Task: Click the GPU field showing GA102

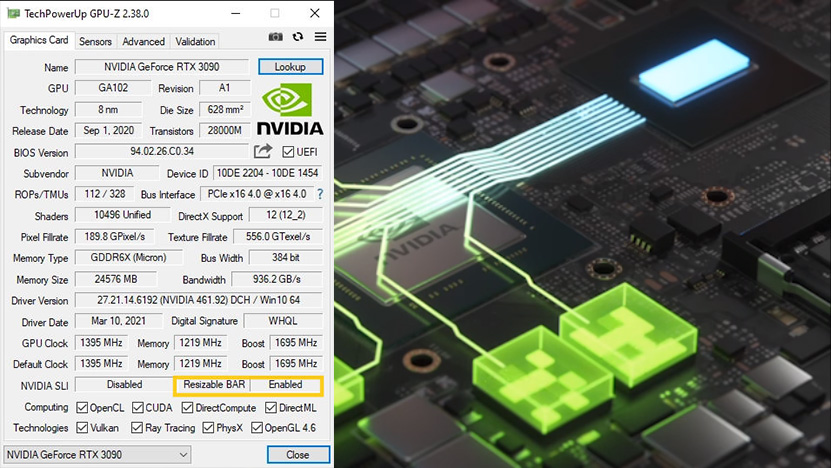Action: (113, 88)
